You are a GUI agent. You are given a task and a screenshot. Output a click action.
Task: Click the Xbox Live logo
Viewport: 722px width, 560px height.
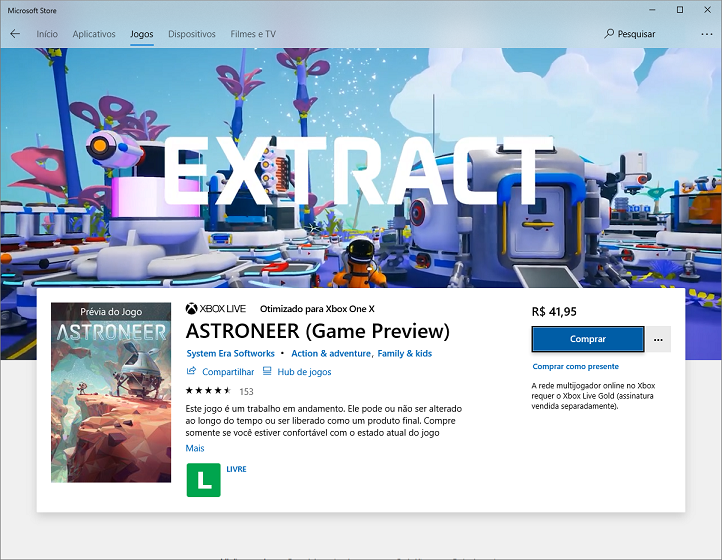pos(215,309)
